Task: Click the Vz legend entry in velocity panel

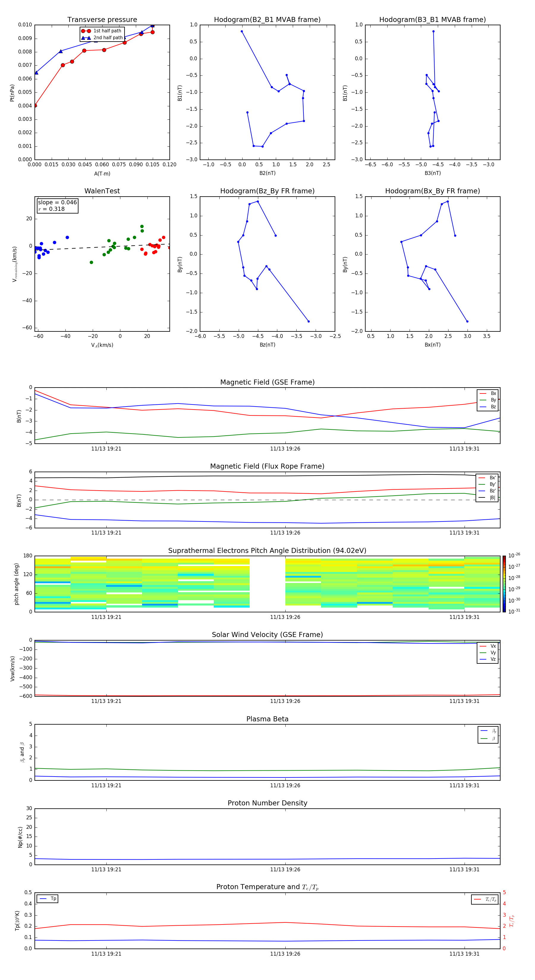Action: click(x=488, y=659)
